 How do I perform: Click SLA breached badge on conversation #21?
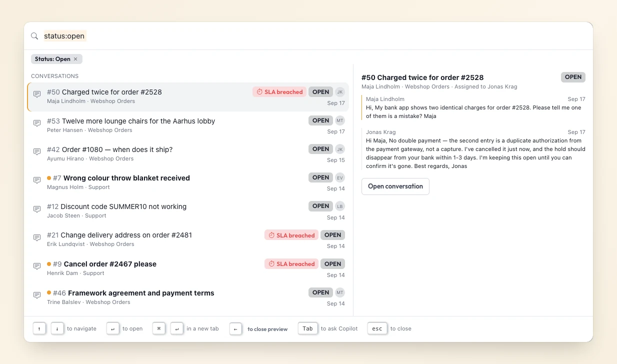(291, 235)
